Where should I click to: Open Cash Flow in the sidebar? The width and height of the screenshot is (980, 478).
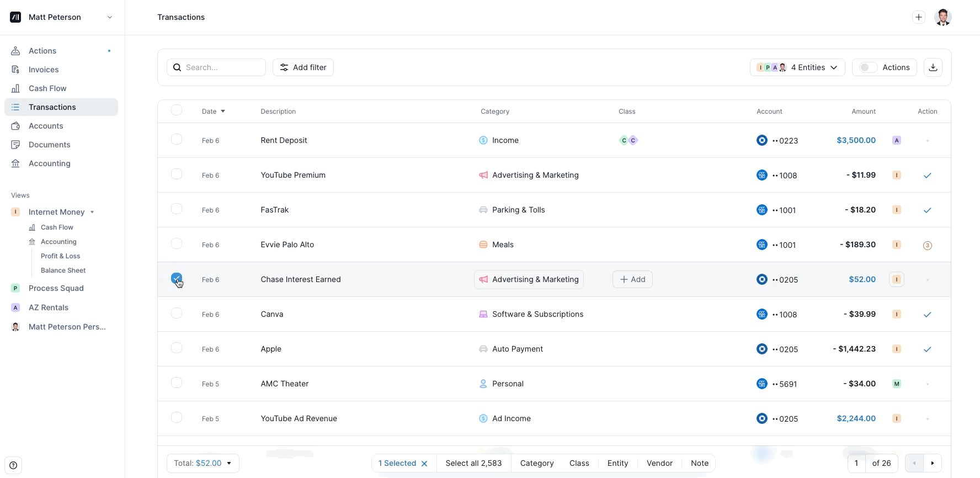[47, 88]
